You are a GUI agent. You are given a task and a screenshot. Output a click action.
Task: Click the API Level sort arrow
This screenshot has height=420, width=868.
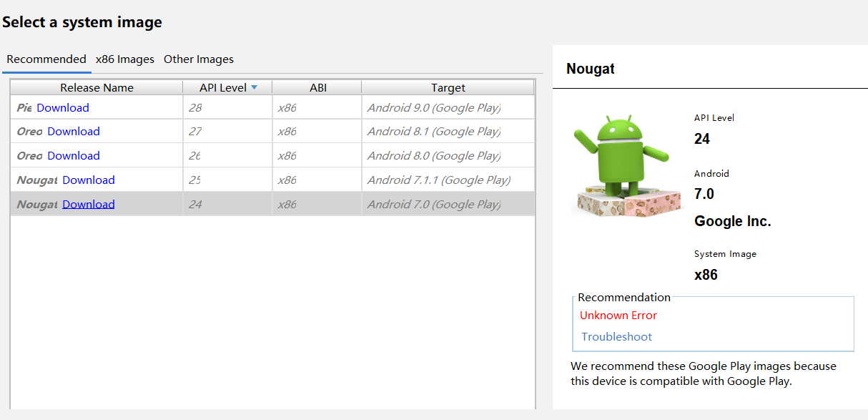(x=254, y=87)
